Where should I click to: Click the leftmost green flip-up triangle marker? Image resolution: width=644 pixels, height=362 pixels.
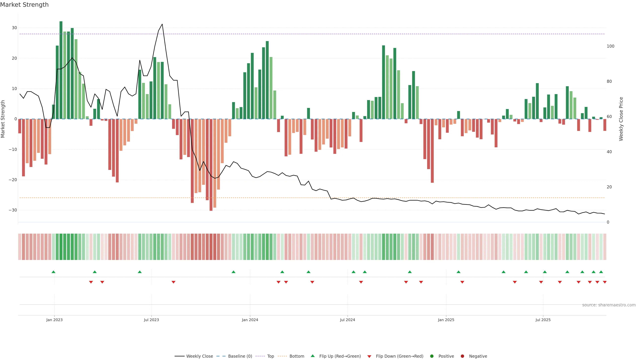click(53, 272)
